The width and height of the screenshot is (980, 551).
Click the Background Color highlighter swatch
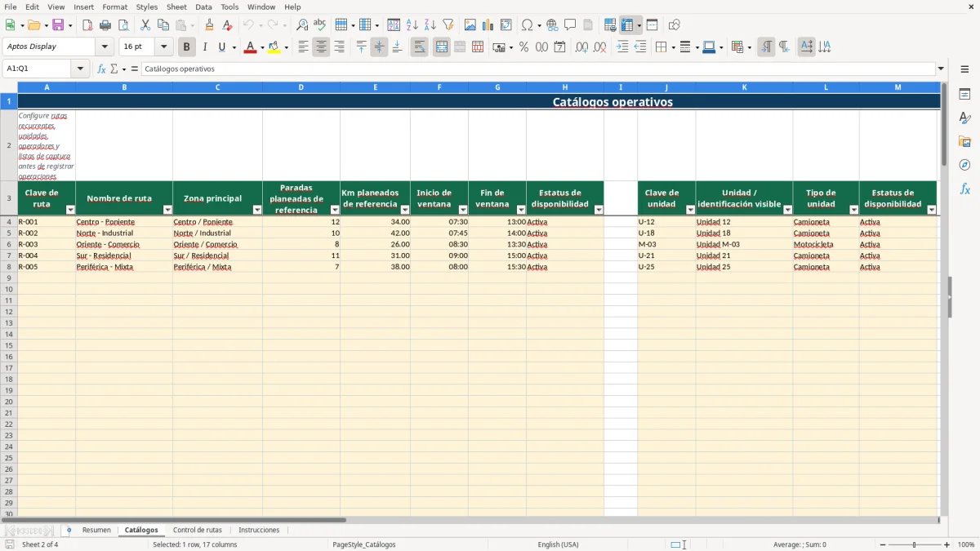coord(274,47)
